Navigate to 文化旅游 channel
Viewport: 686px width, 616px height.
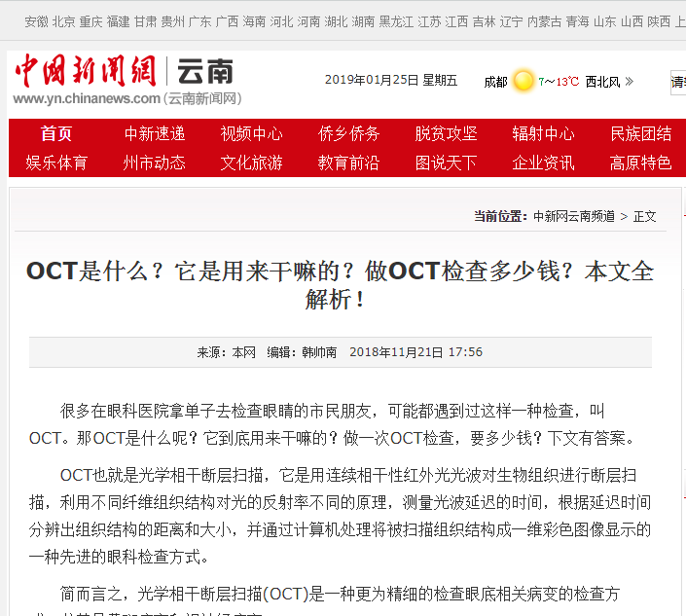click(251, 163)
